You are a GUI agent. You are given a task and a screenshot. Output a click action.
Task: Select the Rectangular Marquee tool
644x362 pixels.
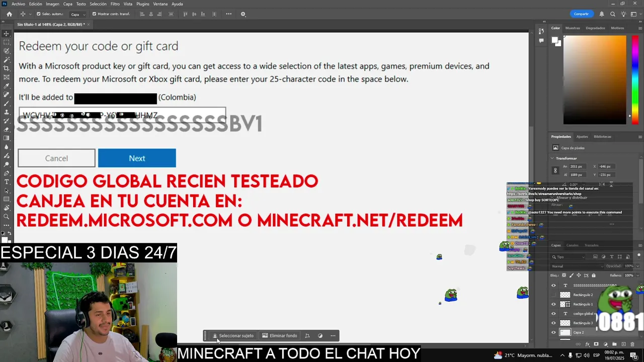7,42
